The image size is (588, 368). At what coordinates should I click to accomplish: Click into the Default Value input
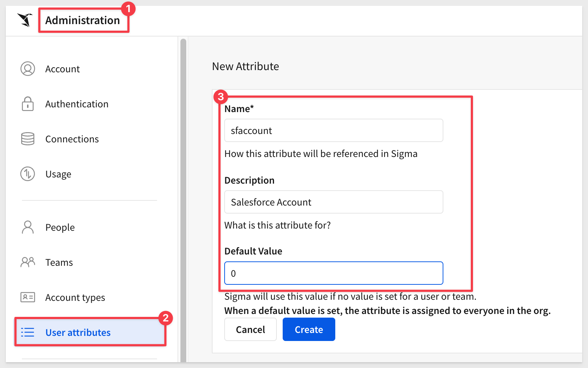click(x=333, y=273)
